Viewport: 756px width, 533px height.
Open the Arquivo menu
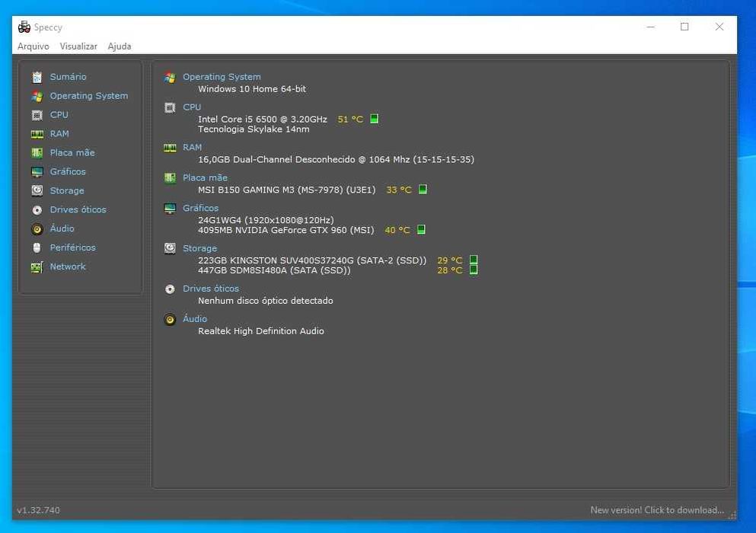(33, 46)
